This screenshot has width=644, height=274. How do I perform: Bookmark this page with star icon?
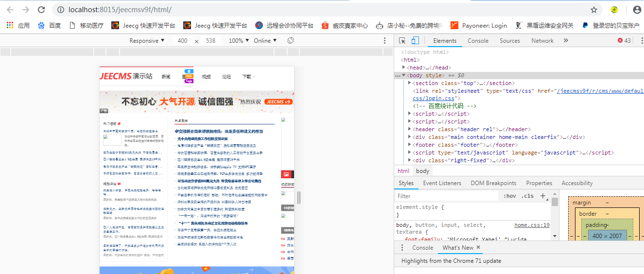[x=593, y=10]
